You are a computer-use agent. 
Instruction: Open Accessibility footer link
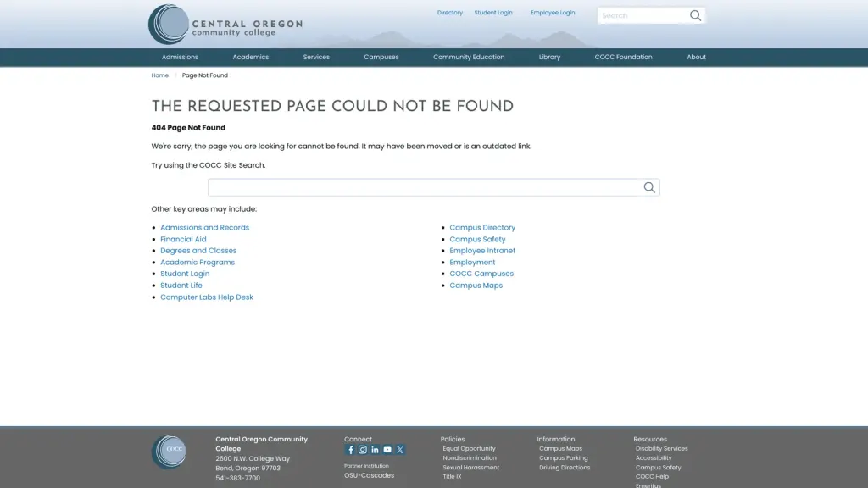pos(654,458)
